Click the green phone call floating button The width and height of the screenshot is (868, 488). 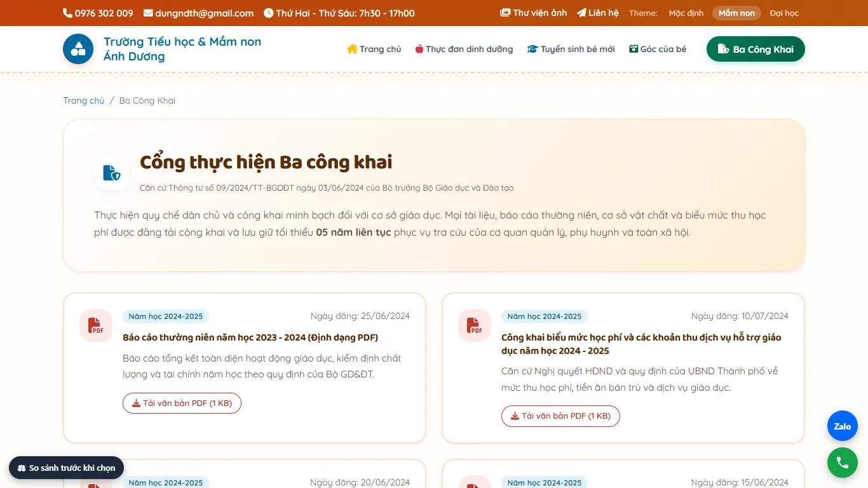click(x=843, y=463)
